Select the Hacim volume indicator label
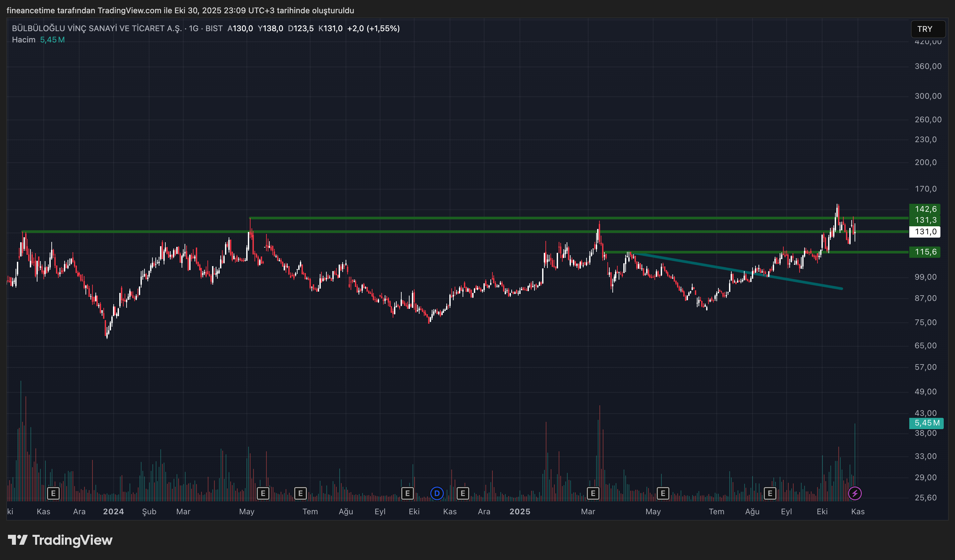 pos(24,40)
